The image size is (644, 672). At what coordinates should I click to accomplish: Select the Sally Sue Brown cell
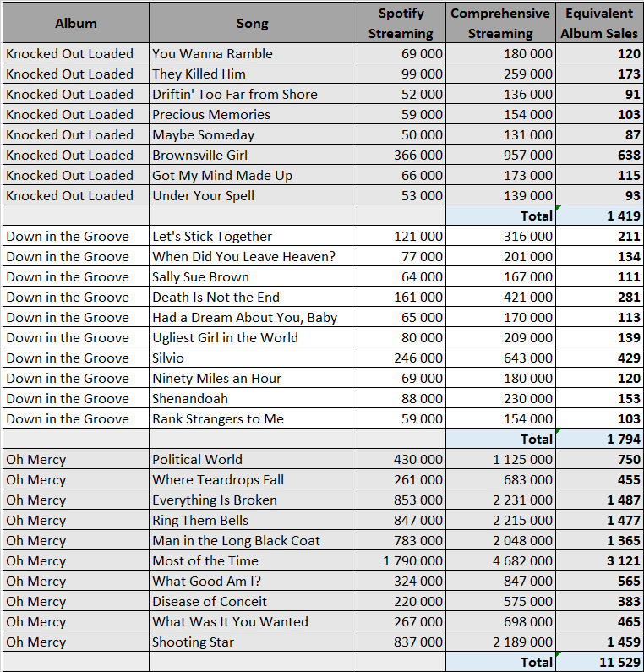(x=253, y=276)
